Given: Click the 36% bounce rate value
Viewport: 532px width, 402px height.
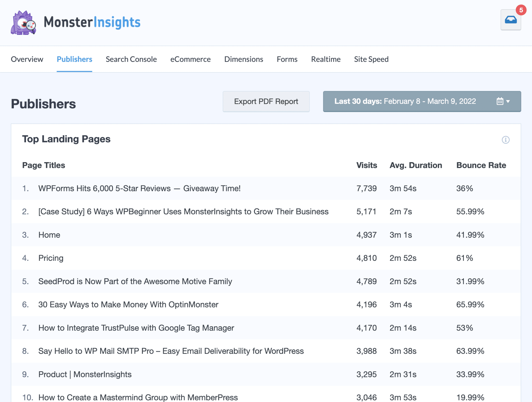Looking at the screenshot, I should 464,188.
